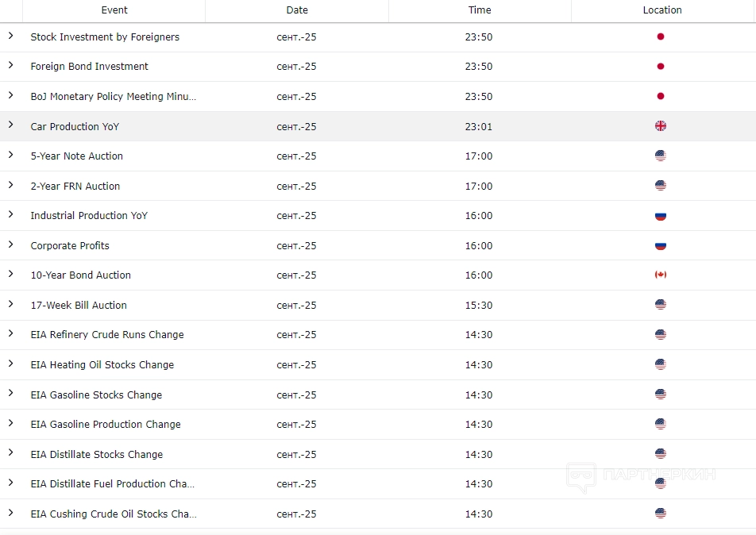Sort by the Location column header

[x=662, y=10]
